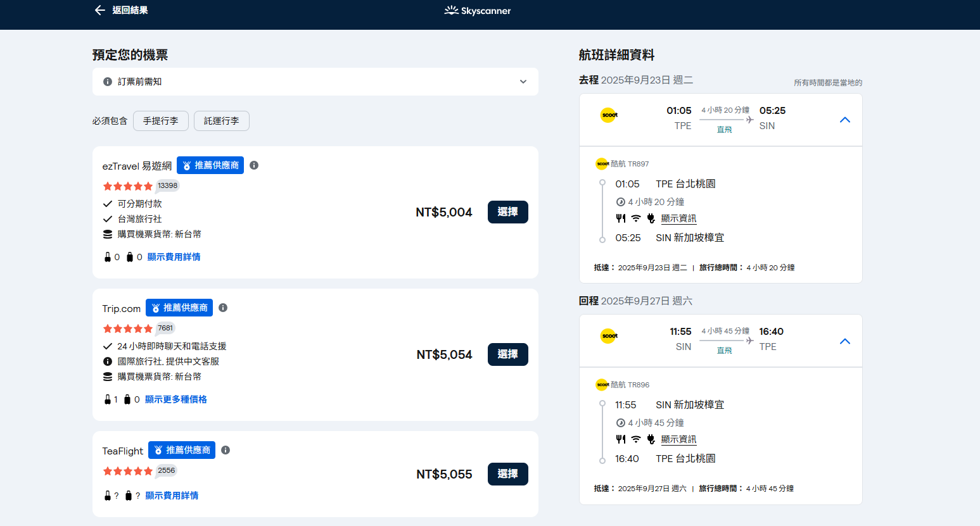980x526 pixels.
Task: Click Scoot logo on outbound flight summary
Action: tap(609, 115)
